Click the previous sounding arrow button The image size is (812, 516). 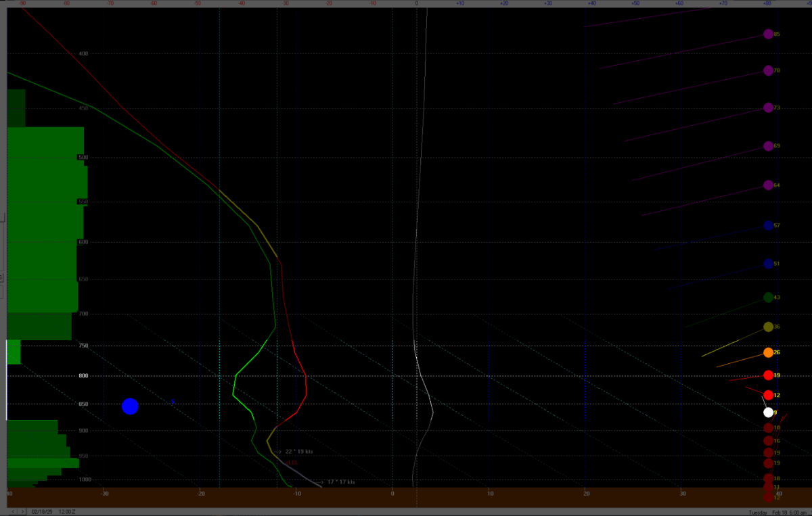[x=14, y=511]
